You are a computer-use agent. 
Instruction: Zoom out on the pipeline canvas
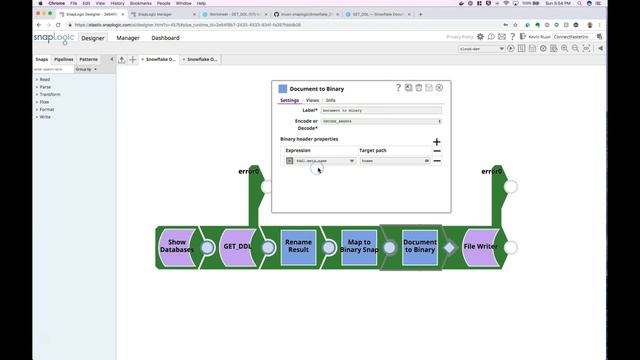click(575, 49)
